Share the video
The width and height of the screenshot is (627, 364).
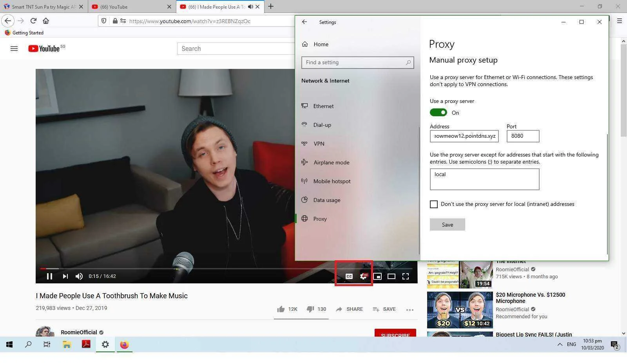[x=349, y=309]
